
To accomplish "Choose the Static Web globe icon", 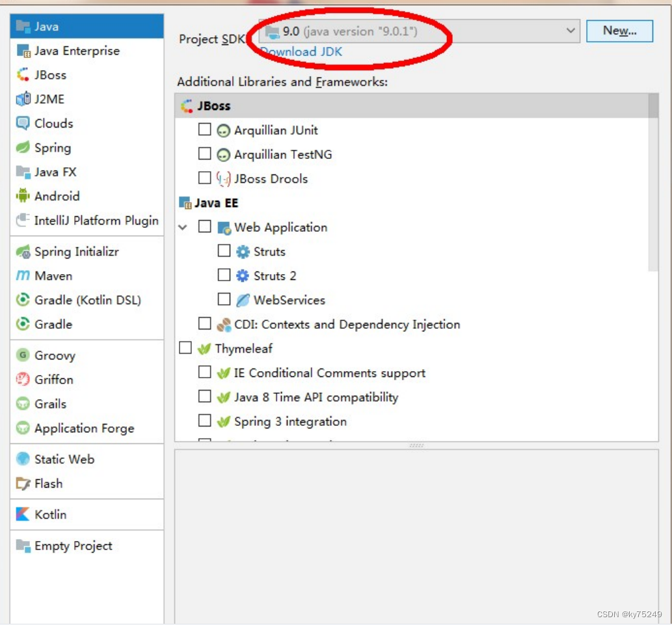I will tap(23, 459).
